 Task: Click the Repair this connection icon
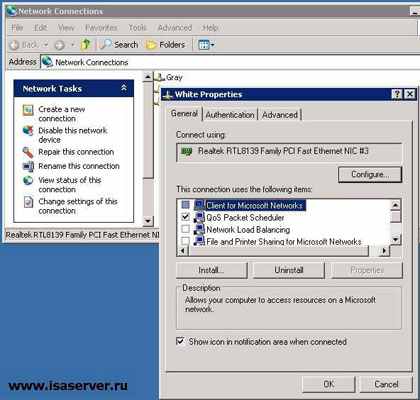[28, 152]
